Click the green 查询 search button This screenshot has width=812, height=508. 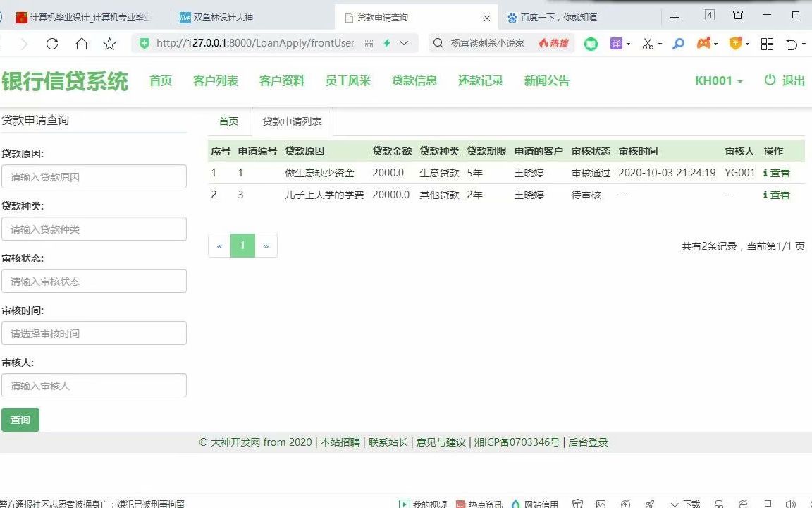(20, 419)
